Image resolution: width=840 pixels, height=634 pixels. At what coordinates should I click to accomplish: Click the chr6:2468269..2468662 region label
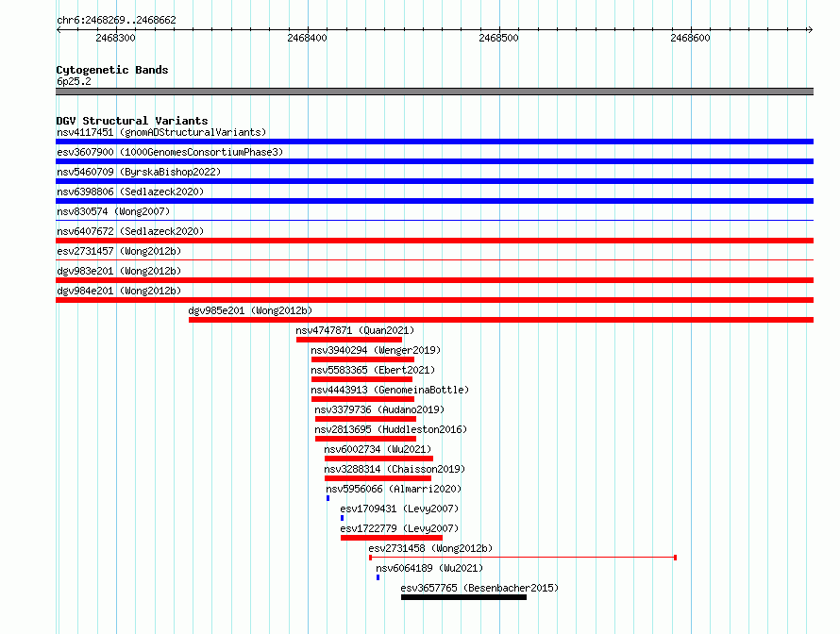[x=116, y=20]
